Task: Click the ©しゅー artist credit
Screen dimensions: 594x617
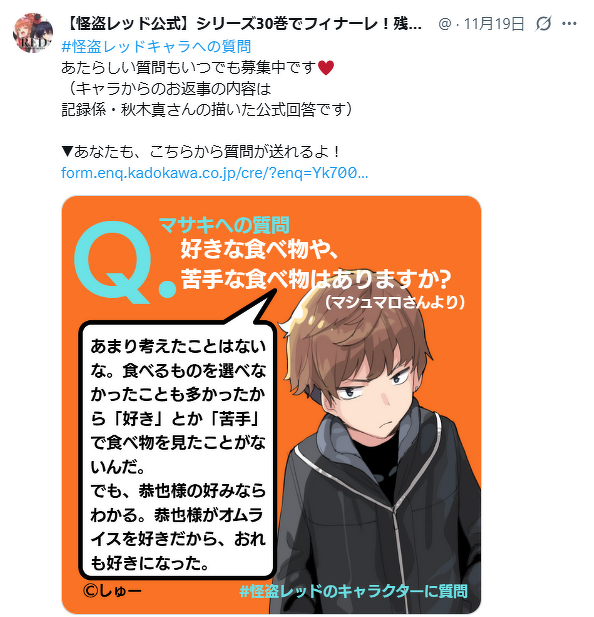Action: 112,591
